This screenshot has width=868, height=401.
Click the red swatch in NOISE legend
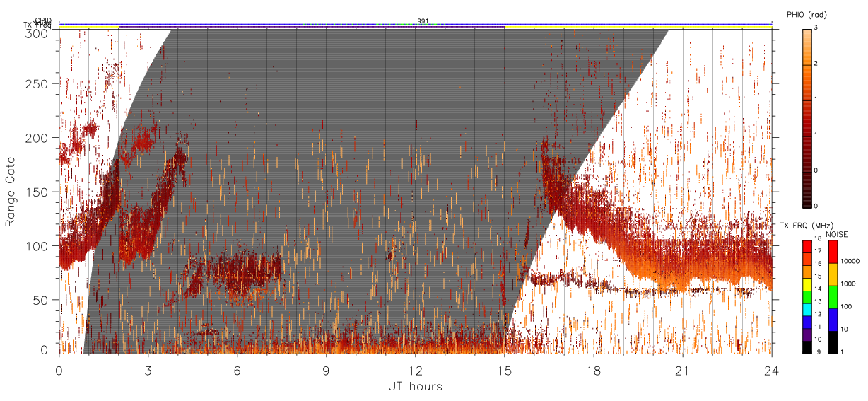[833, 252]
